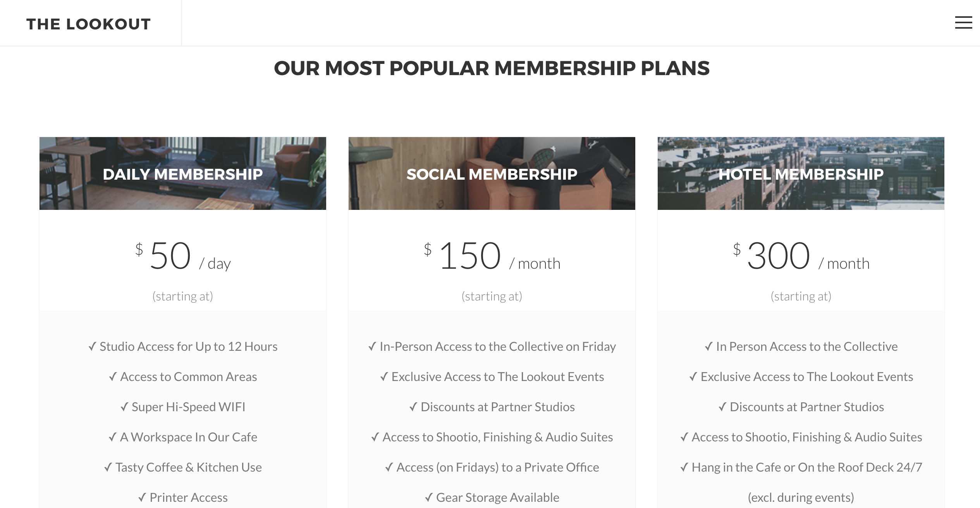Click In-Person Access to the Collective on Friday

coord(492,347)
